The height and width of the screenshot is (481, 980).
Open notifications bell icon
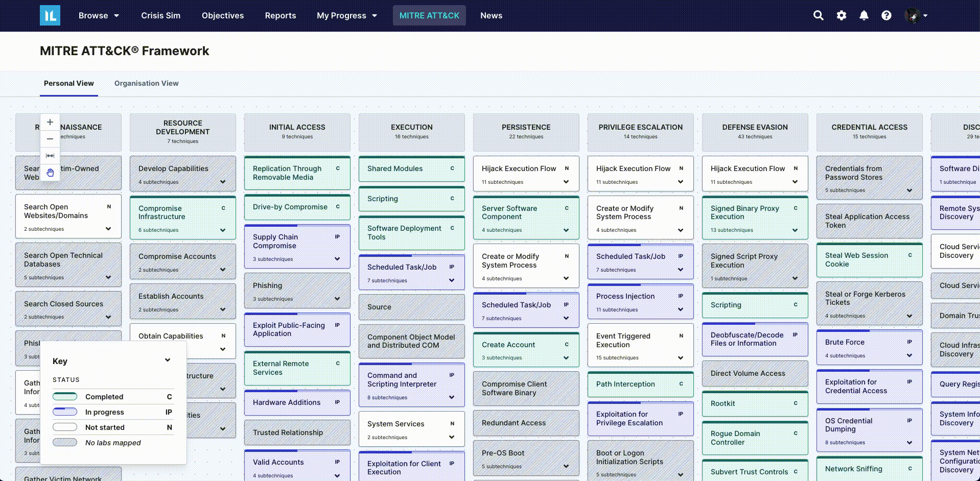864,15
